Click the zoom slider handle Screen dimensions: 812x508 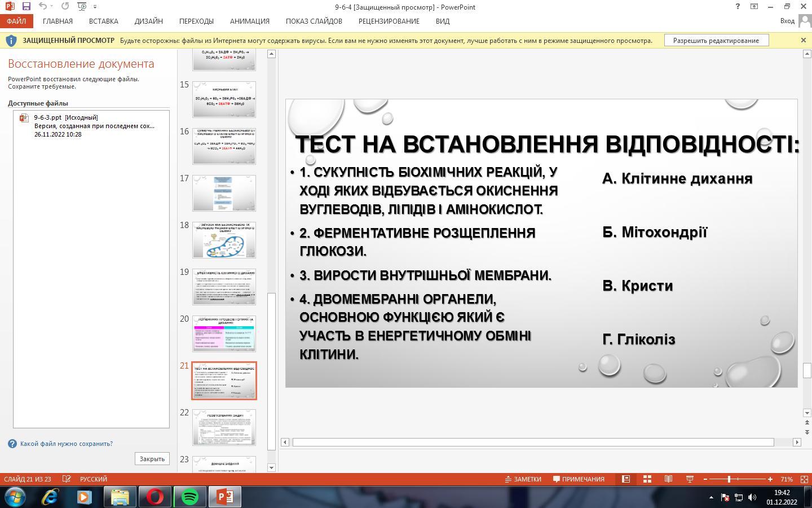click(x=729, y=479)
